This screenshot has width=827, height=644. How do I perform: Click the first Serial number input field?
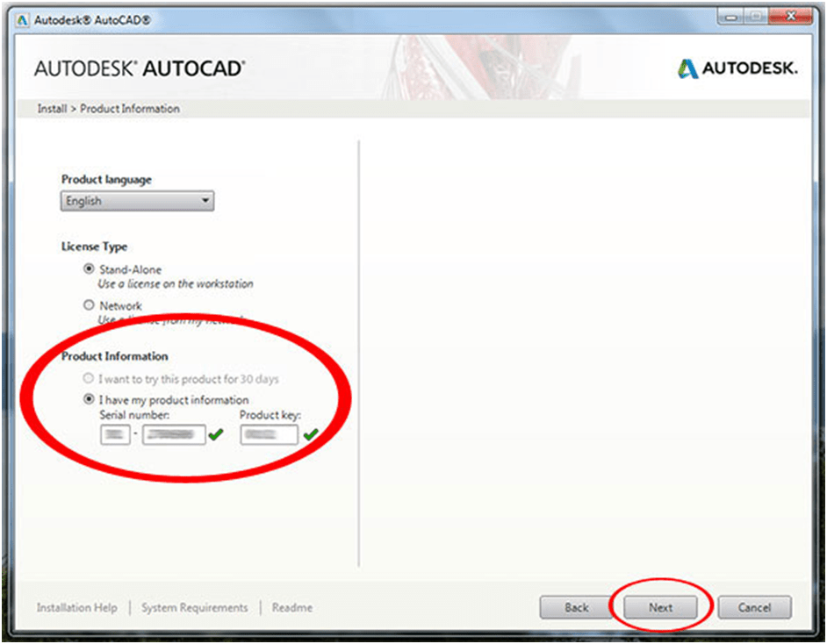116,433
